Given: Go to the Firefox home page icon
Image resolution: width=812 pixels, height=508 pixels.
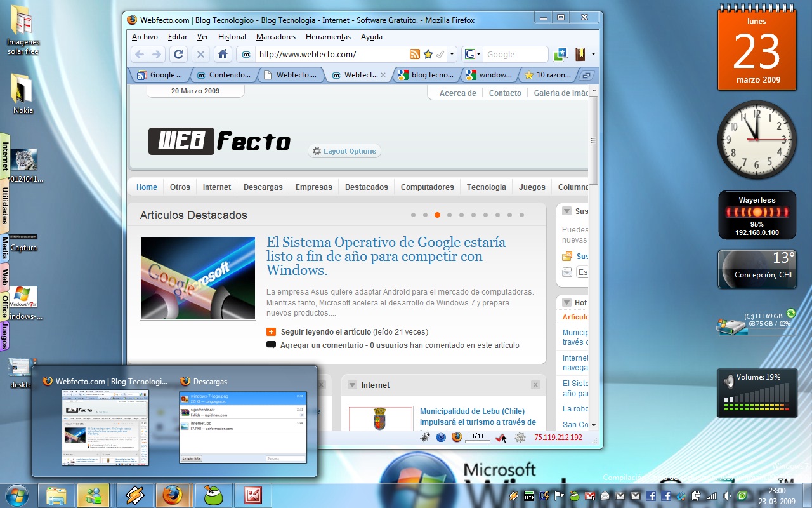Looking at the screenshot, I should coord(222,55).
